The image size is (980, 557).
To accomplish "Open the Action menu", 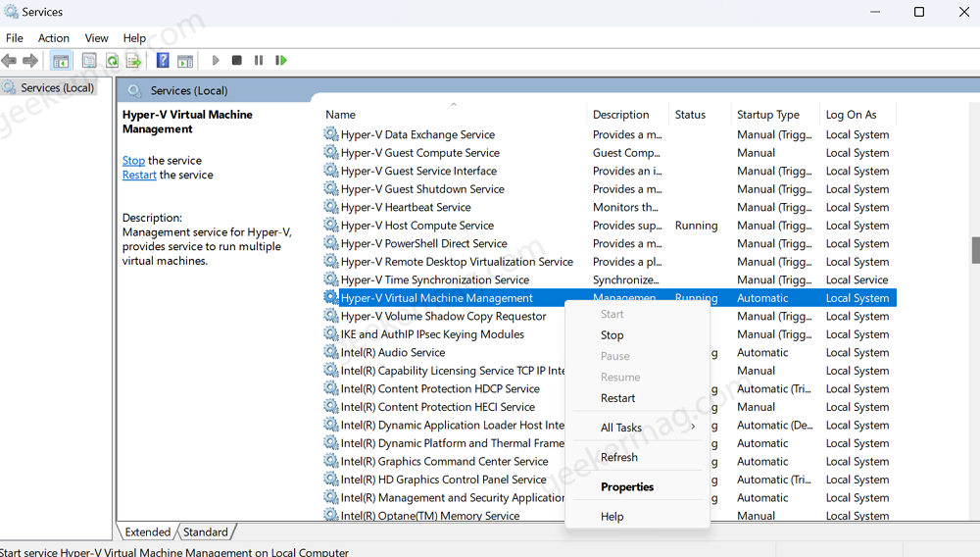I will [54, 38].
